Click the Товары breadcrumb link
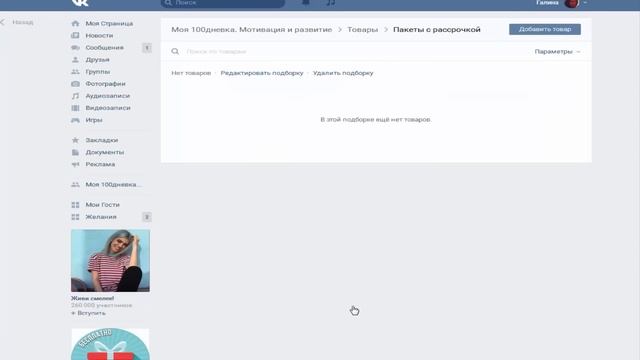 [x=362, y=30]
